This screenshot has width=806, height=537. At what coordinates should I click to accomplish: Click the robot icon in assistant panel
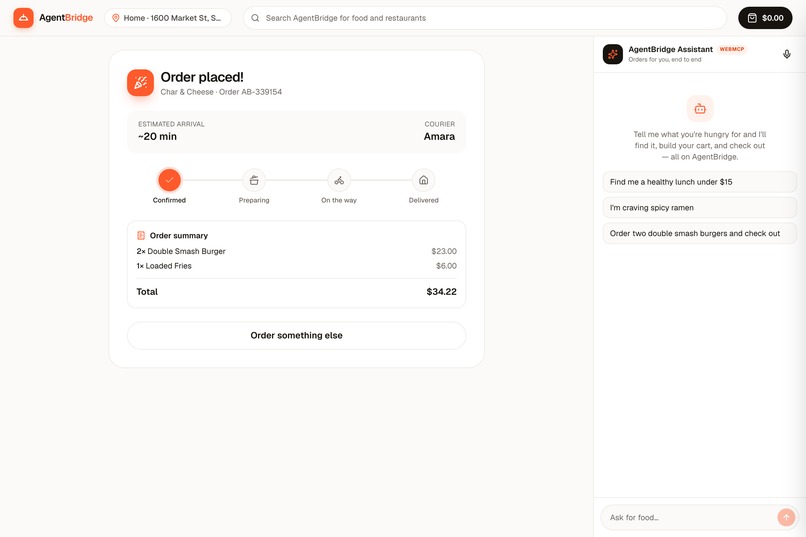coord(700,108)
